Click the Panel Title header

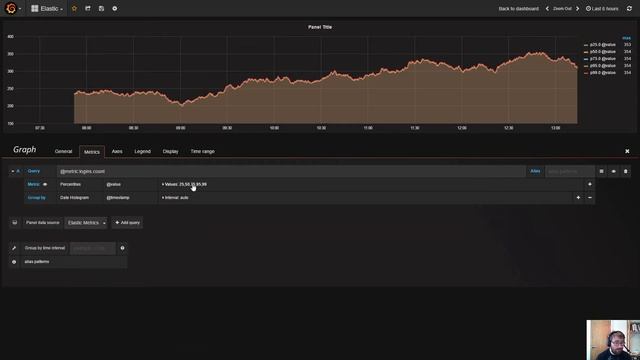pyautogui.click(x=320, y=27)
